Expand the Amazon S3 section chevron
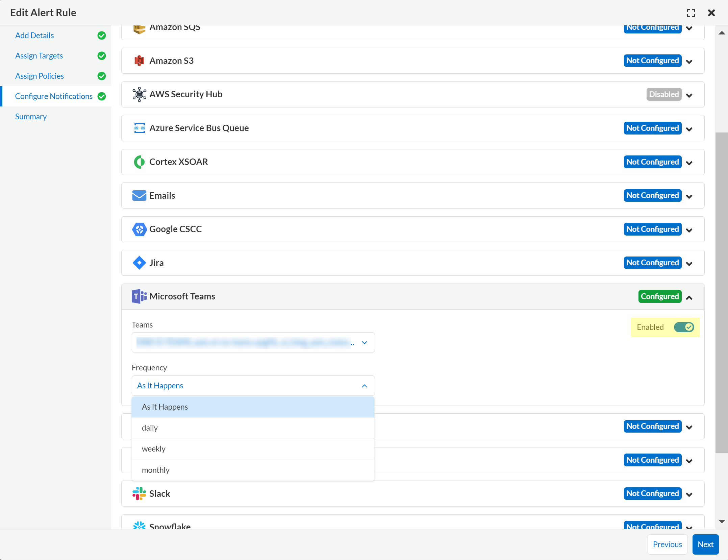This screenshot has width=728, height=560. click(689, 62)
